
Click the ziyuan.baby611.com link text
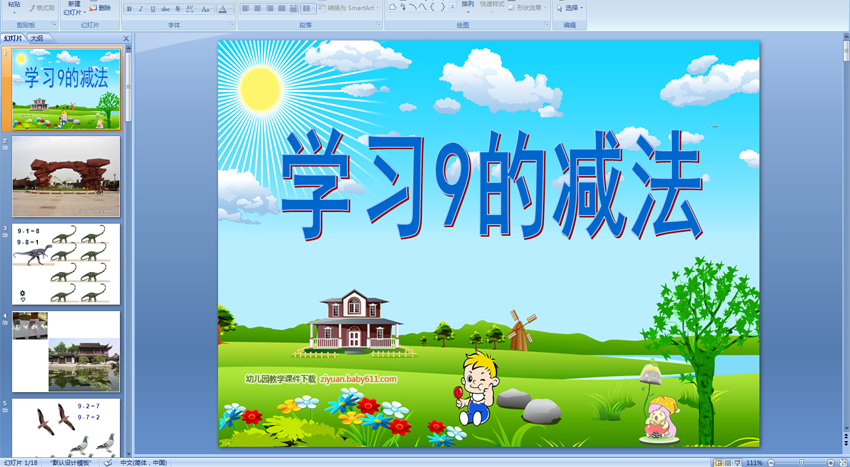coord(359,379)
